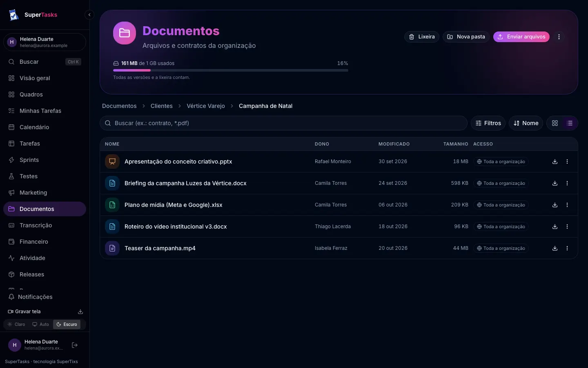
Task: Open access setting for Teaser da campanha.mp4
Action: 501,248
